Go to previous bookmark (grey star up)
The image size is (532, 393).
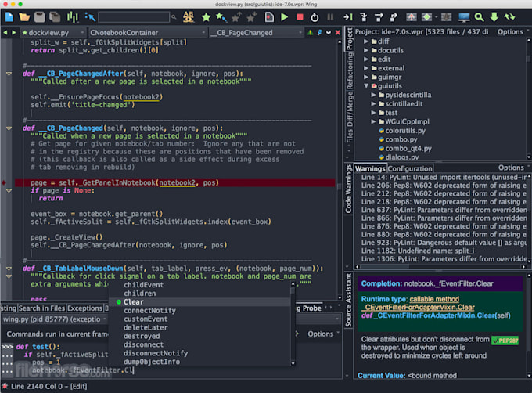236,16
